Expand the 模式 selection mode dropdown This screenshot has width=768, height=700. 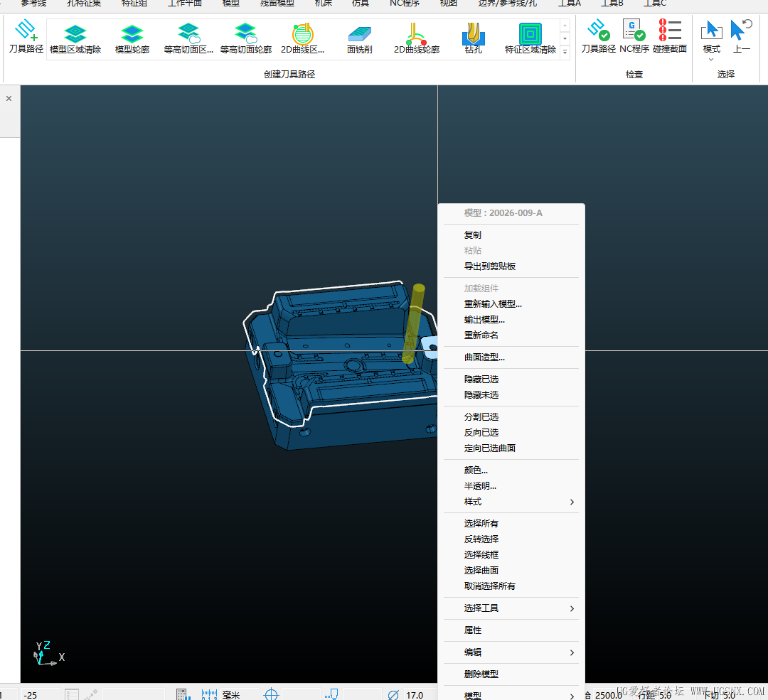pyautogui.click(x=711, y=58)
